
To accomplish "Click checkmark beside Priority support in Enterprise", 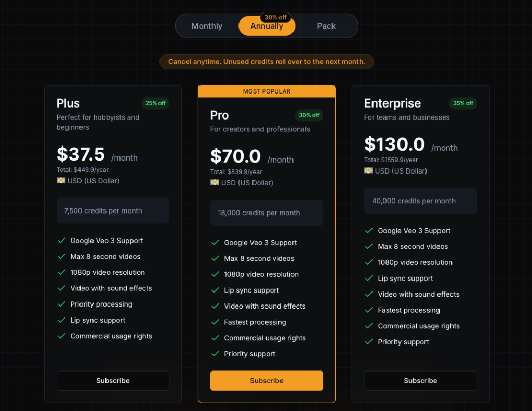I will coord(369,342).
